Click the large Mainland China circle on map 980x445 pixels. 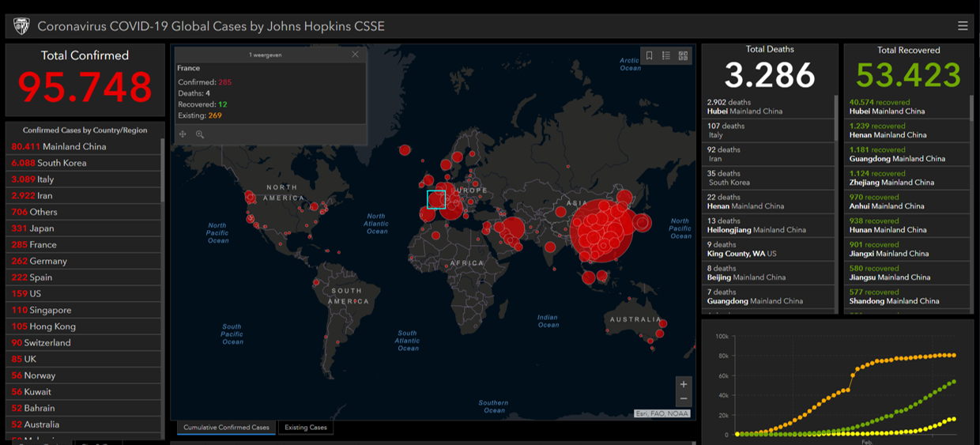[601, 228]
